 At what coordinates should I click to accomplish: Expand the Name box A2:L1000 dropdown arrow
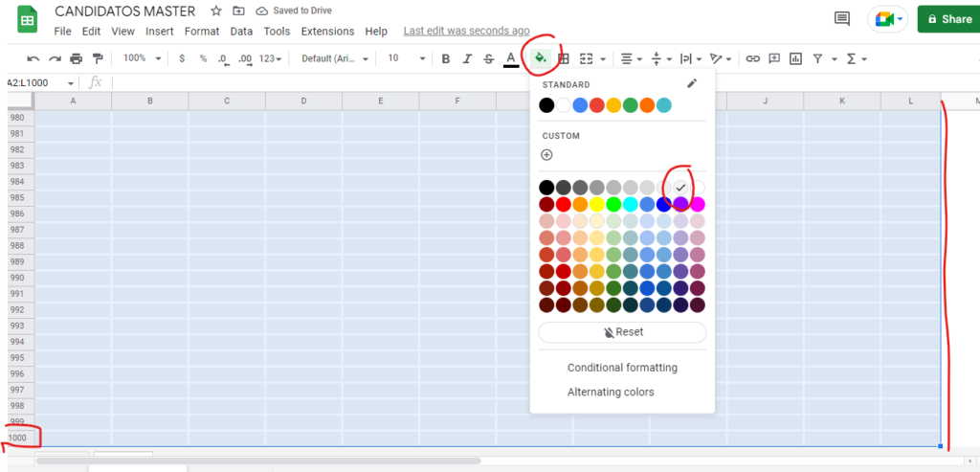71,83
